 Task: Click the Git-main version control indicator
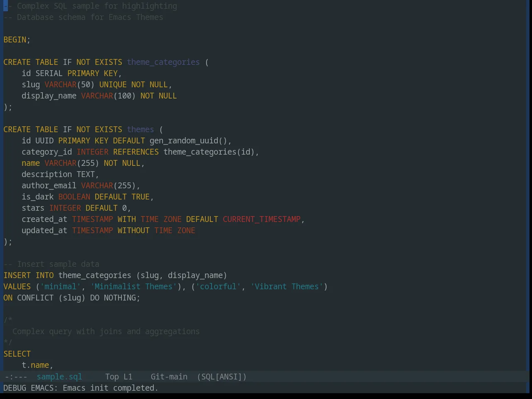169,377
